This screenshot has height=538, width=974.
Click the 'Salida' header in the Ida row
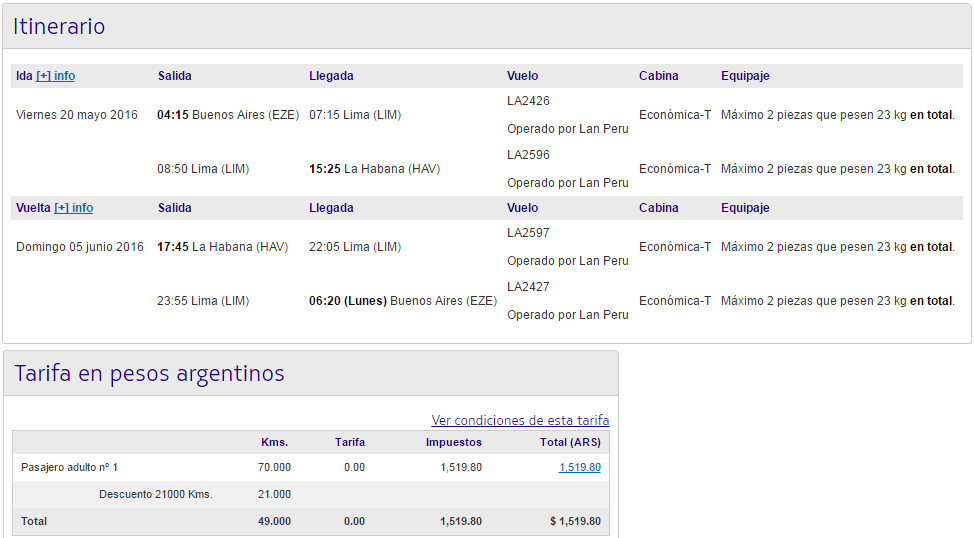coord(175,76)
